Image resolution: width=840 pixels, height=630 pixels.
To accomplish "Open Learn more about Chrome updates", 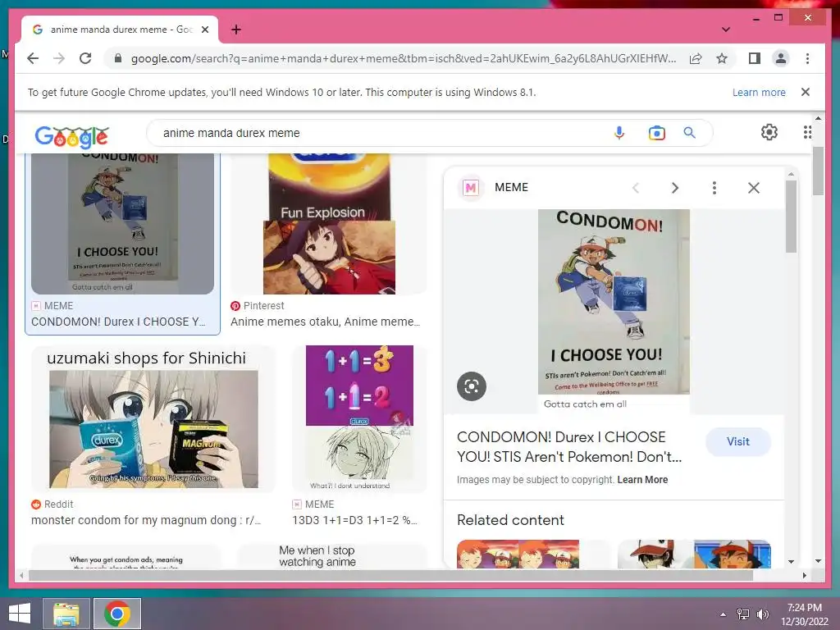I will coord(759,92).
